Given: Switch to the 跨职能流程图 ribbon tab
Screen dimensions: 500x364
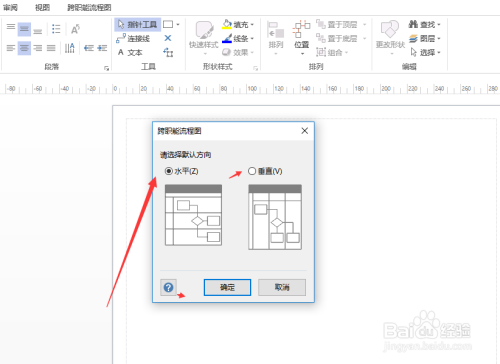Looking at the screenshot, I should tap(89, 7).
